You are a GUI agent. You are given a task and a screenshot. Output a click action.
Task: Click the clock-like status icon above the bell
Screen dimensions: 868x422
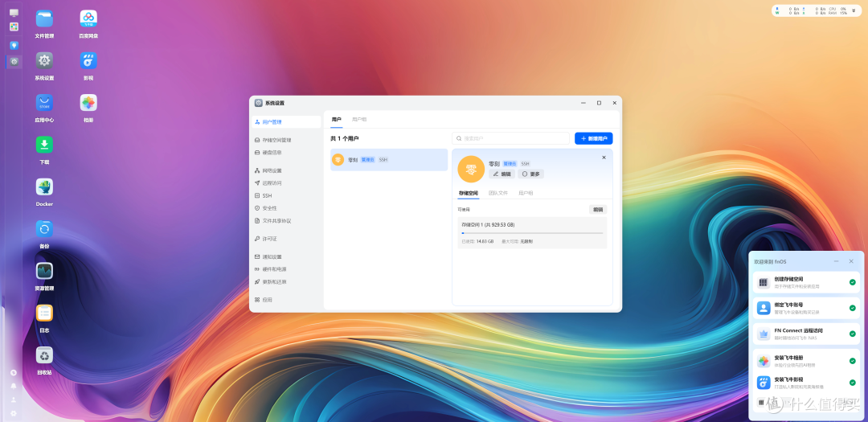tap(14, 373)
